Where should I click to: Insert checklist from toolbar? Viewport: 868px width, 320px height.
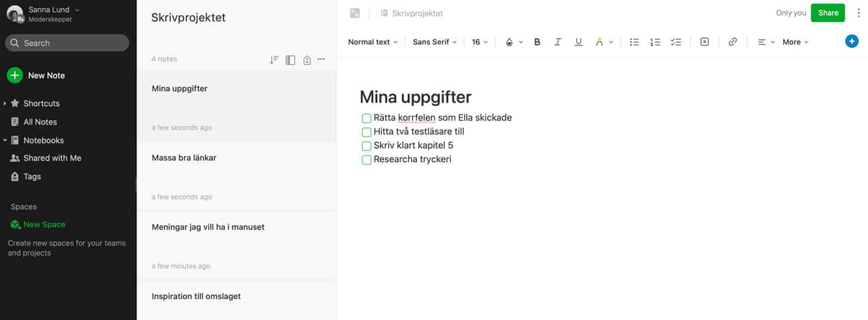676,42
